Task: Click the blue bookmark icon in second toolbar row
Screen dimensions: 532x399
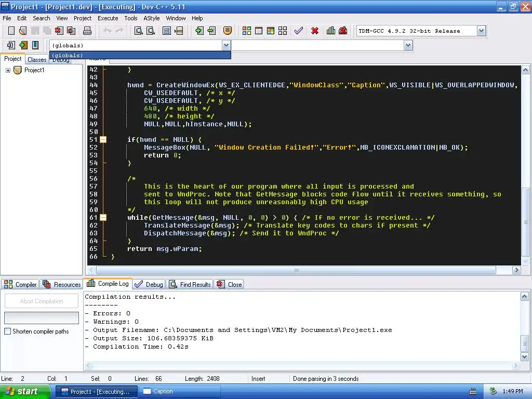Action: click(35, 45)
